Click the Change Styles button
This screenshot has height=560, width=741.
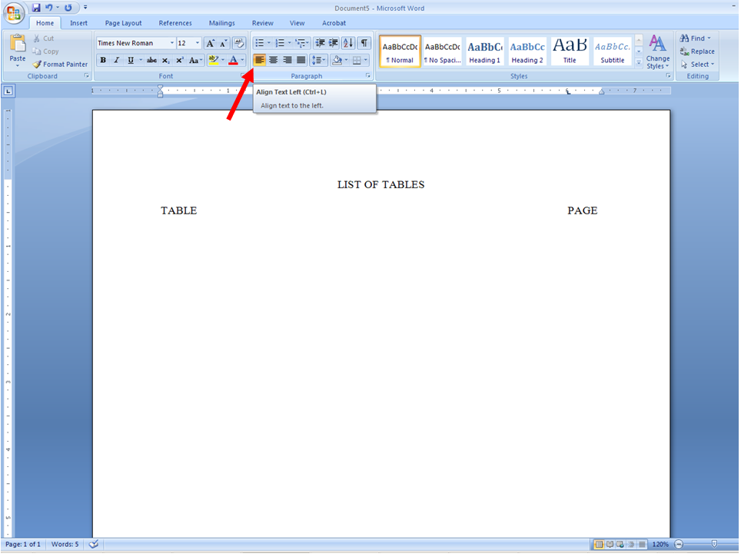[657, 52]
